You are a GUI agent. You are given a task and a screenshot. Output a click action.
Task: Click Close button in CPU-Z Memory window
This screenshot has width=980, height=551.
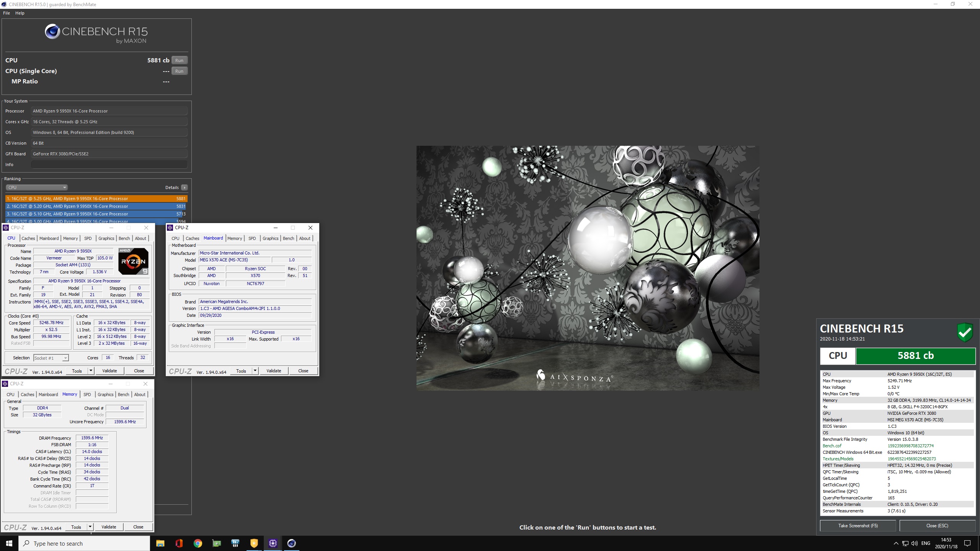[138, 527]
